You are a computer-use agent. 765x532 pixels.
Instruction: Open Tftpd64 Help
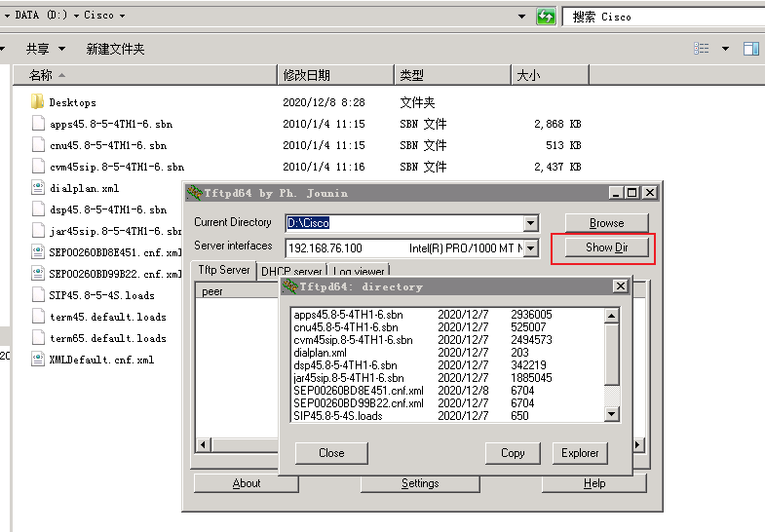point(593,483)
